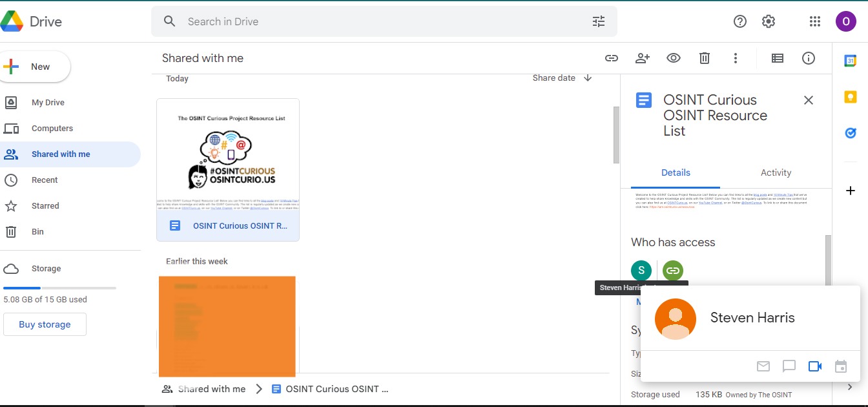
Task: Click Get add-ons plus icon
Action: (851, 191)
